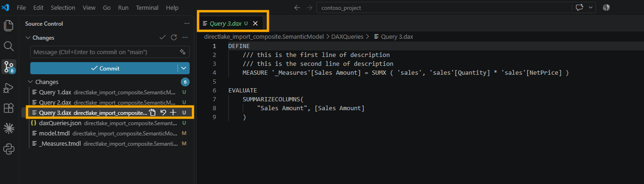Click the EVALUATE keyword on line 6
644x184 pixels.
pyautogui.click(x=242, y=90)
